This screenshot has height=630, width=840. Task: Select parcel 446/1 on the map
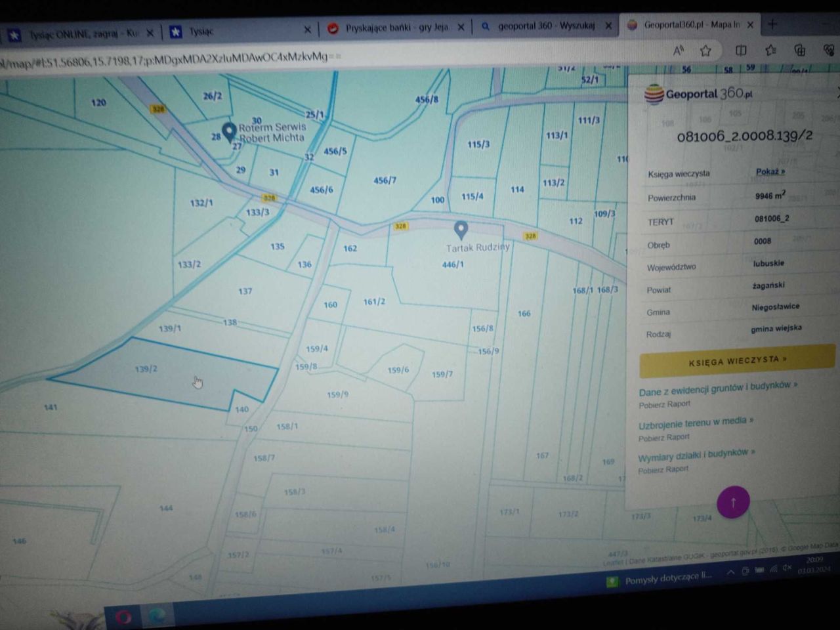pyautogui.click(x=453, y=264)
